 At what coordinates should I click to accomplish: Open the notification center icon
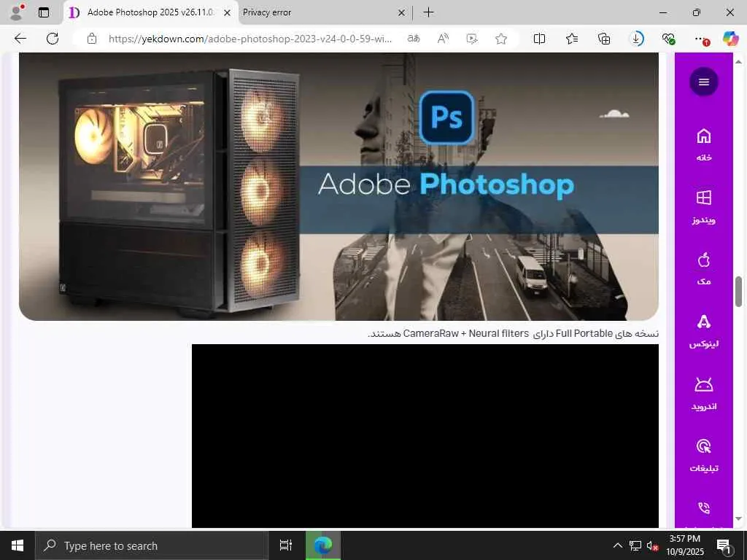(724, 545)
